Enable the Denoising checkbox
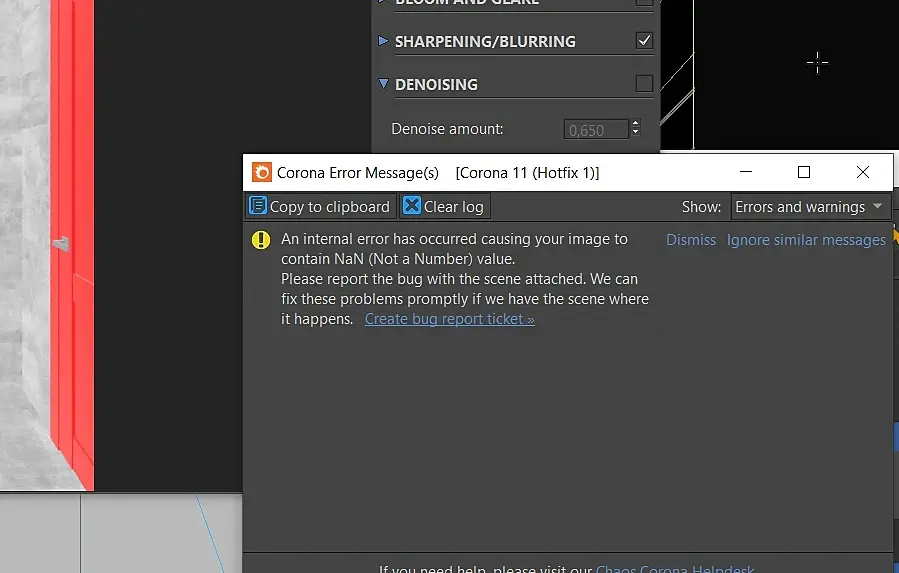Screen dimensions: 899x573 (644, 84)
